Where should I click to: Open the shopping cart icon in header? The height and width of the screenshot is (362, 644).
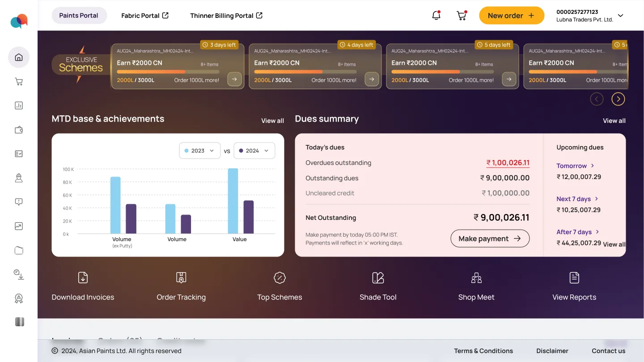(x=462, y=15)
